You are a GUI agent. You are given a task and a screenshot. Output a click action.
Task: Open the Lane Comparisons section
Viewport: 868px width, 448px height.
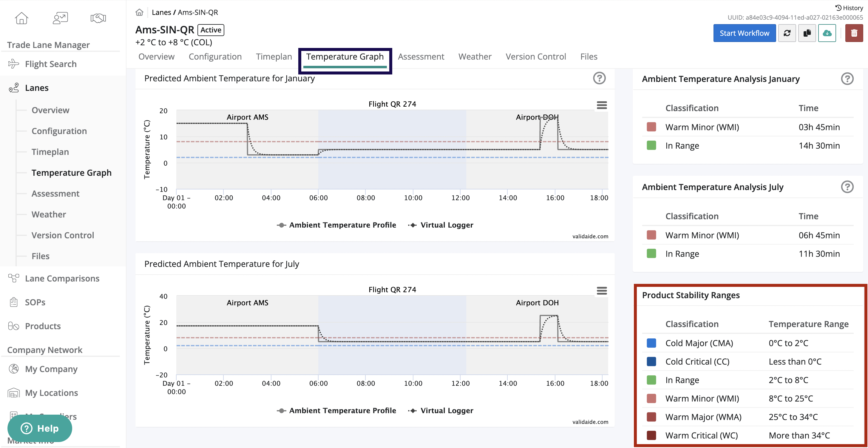click(x=62, y=278)
